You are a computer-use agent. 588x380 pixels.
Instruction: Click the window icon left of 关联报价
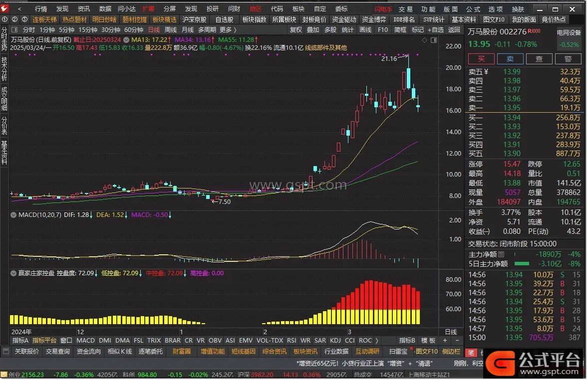[x=5, y=351]
